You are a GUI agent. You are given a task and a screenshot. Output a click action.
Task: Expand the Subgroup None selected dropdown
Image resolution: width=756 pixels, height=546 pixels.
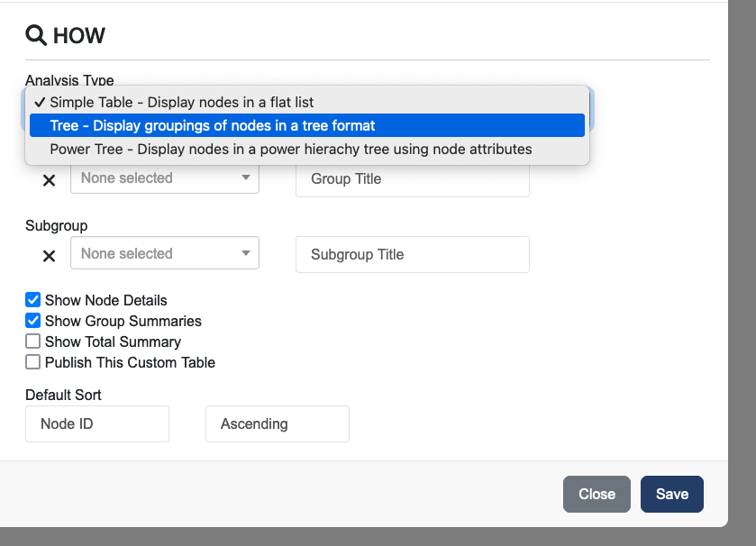(164, 253)
